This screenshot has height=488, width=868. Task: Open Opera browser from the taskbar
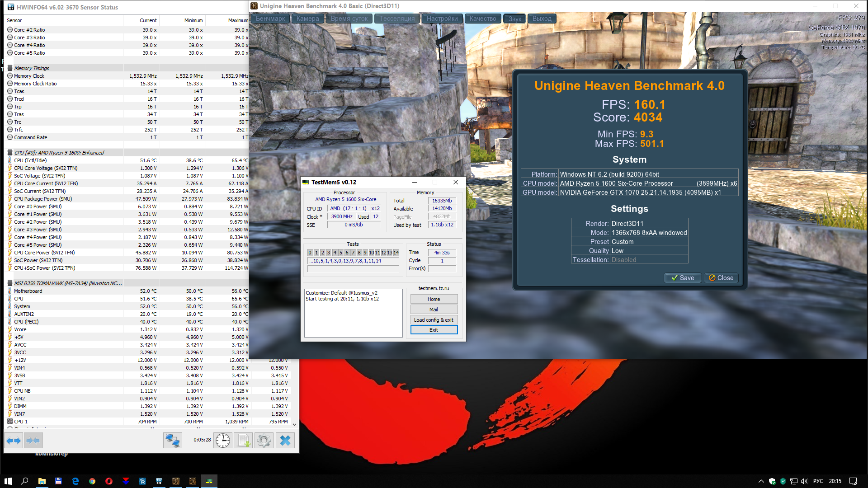tap(109, 481)
